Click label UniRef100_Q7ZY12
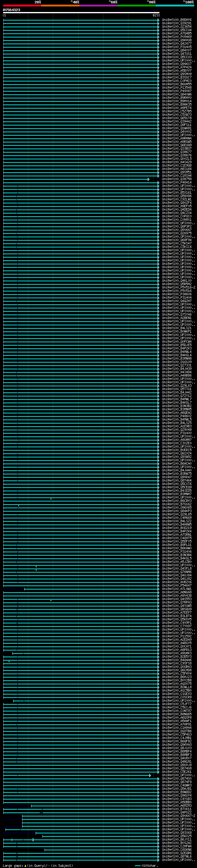The height and width of the screenshot is (868, 197). 177,396
